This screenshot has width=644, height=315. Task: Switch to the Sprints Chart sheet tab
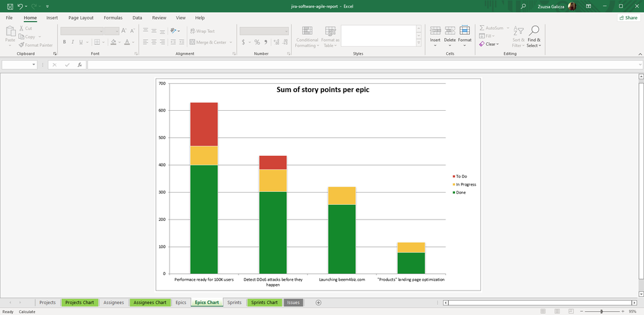pyautogui.click(x=264, y=303)
